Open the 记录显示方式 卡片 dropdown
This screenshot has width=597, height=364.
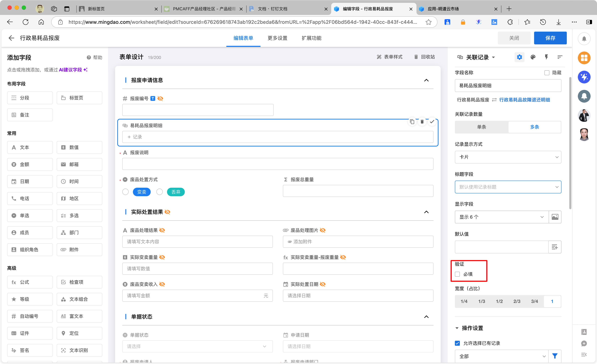click(508, 157)
